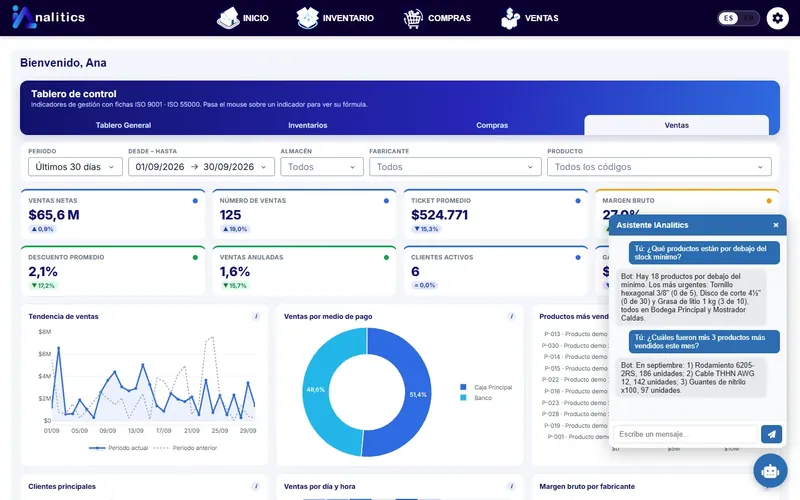Viewport: 800px width, 500px height.
Task: Click the Margen Bruto orange indicator dot
Action: tap(769, 201)
